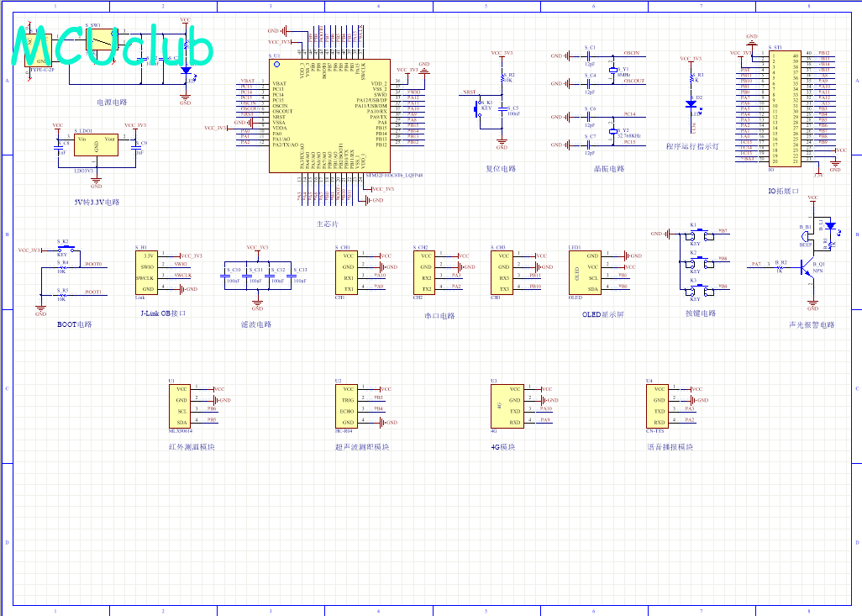Image resolution: width=862 pixels, height=616 pixels.
Task: Select the U2 HC-R04 ultrasonic block
Action: click(x=346, y=407)
